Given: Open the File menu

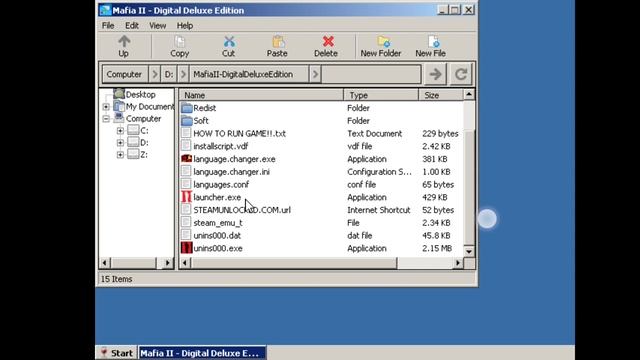Looking at the screenshot, I should point(108,26).
